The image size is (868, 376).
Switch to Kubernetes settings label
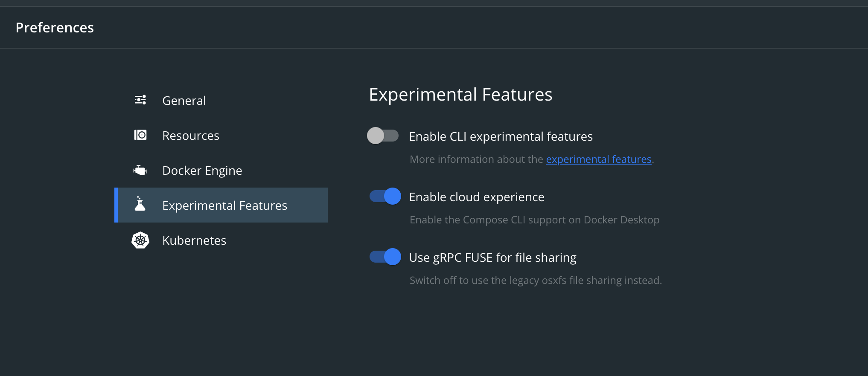[194, 240]
